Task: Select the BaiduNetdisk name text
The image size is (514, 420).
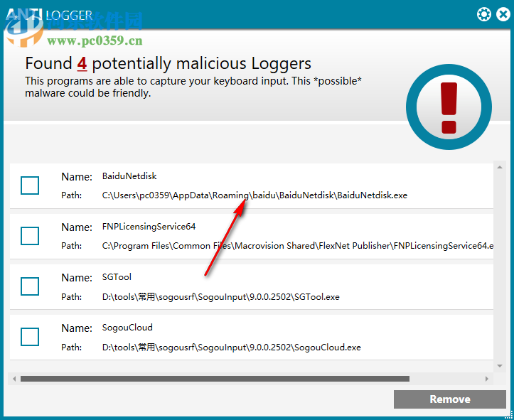Action: [x=129, y=176]
